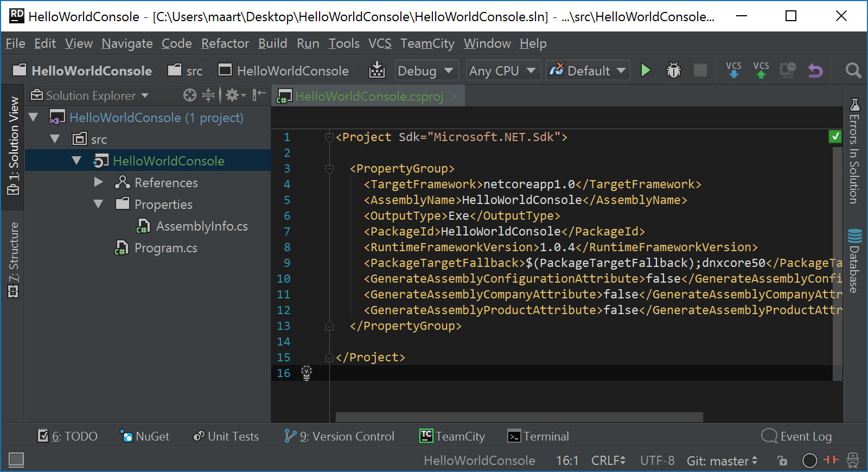868x472 pixels.
Task: Open the NuGet tool window
Action: click(144, 436)
